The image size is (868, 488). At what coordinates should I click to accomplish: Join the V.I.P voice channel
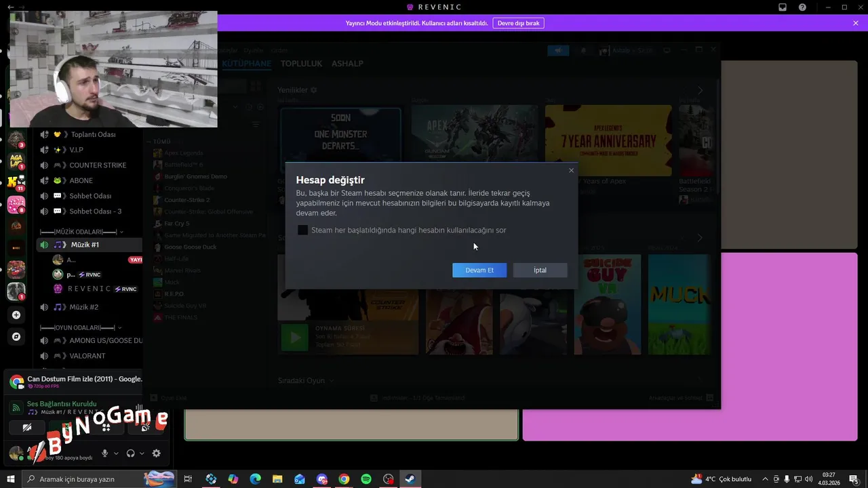coord(91,150)
